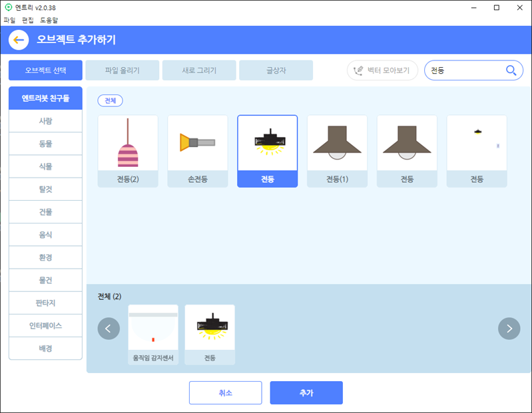Open the 사람 category
This screenshot has height=413, width=532.
tap(45, 121)
